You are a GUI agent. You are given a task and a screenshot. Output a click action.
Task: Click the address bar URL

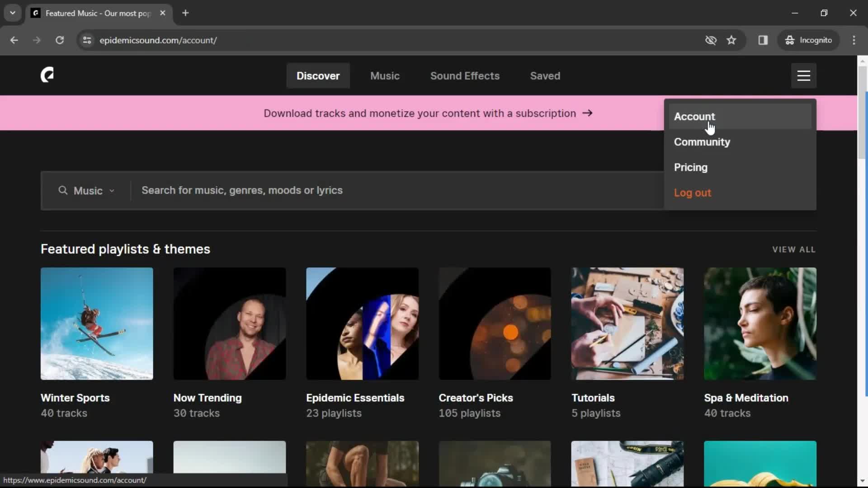click(158, 40)
